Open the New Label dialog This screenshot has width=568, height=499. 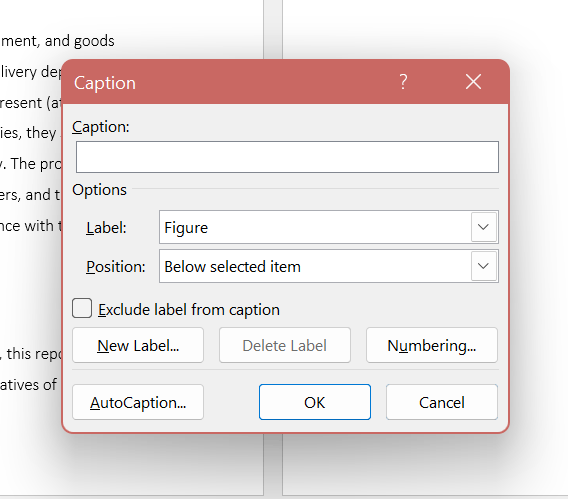pos(138,345)
